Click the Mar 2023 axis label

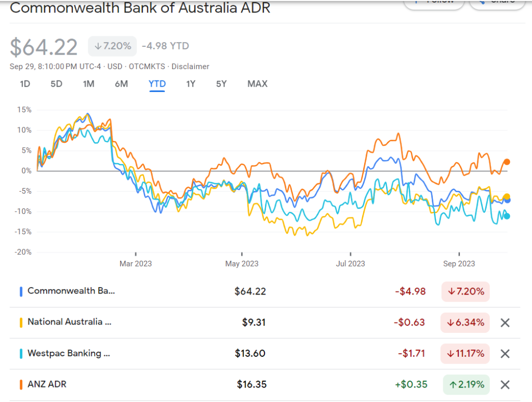tap(136, 264)
